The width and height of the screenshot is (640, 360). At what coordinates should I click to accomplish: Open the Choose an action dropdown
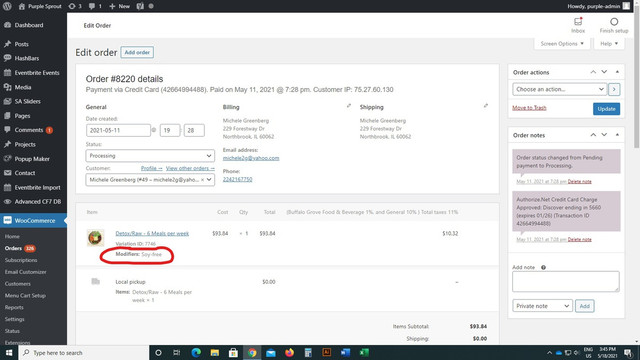pos(559,89)
